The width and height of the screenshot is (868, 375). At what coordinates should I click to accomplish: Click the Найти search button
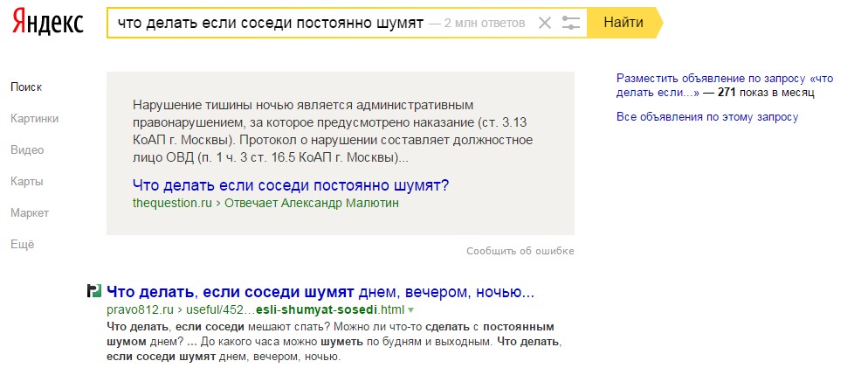coord(623,23)
